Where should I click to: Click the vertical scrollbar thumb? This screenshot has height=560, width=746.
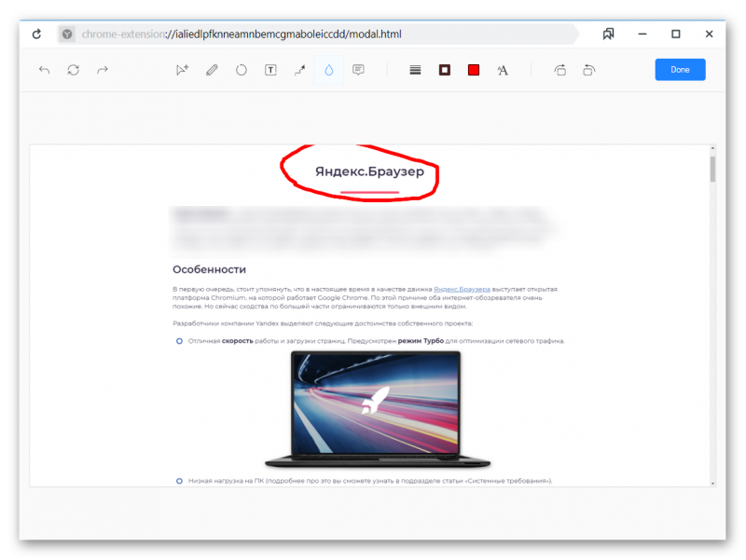[x=712, y=169]
